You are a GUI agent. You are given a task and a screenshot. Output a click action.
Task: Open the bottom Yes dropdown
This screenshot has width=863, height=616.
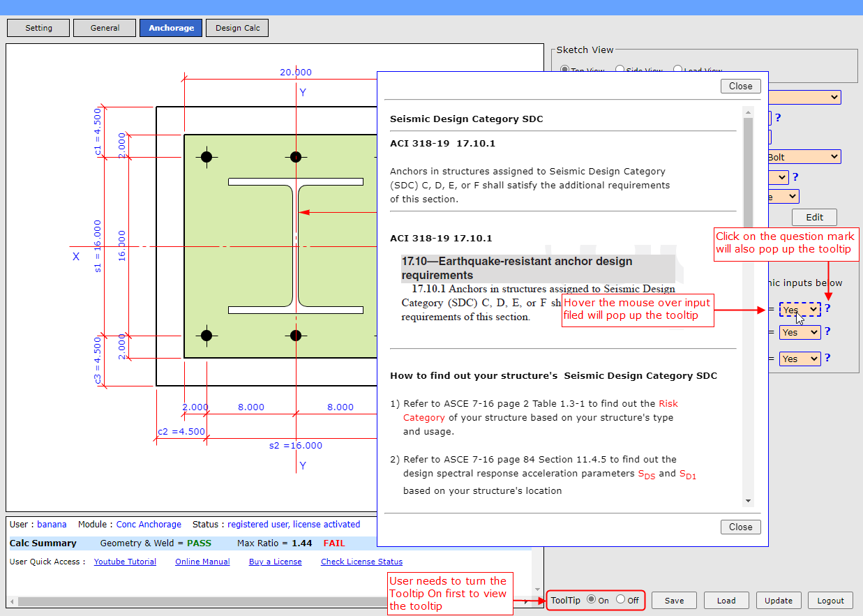pyautogui.click(x=800, y=359)
